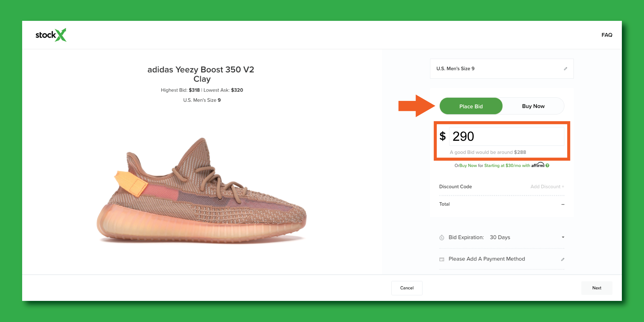This screenshot has height=322, width=644.
Task: Open the FAQ page
Action: pos(607,35)
